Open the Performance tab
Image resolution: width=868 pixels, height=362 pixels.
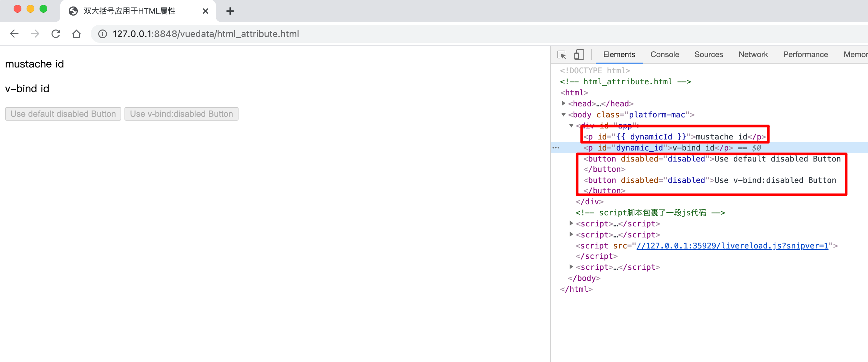click(805, 54)
